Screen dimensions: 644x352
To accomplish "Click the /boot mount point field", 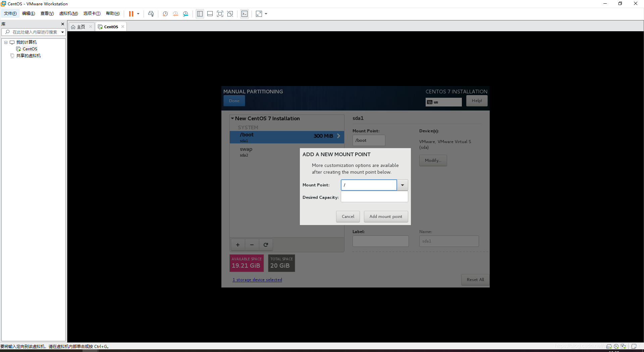I will click(x=369, y=140).
